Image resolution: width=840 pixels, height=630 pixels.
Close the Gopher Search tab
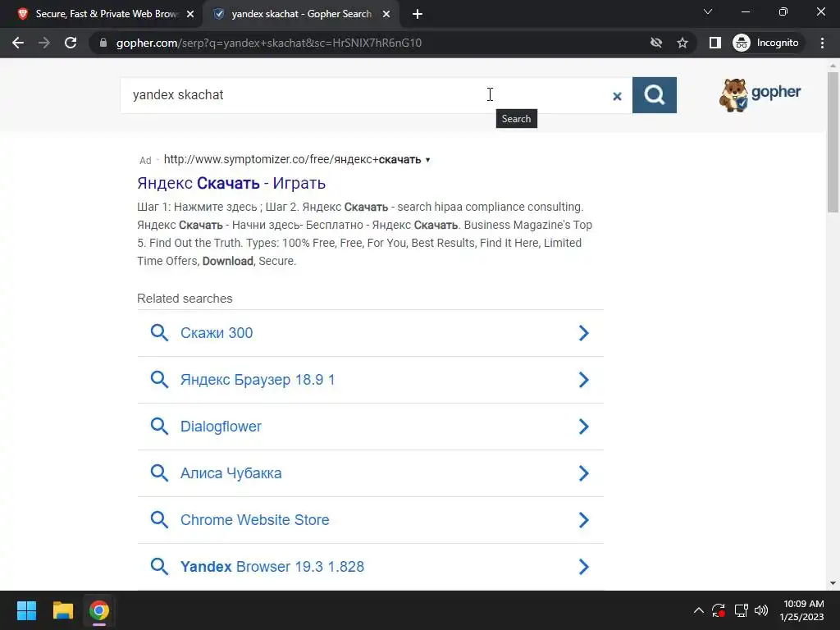coord(386,14)
